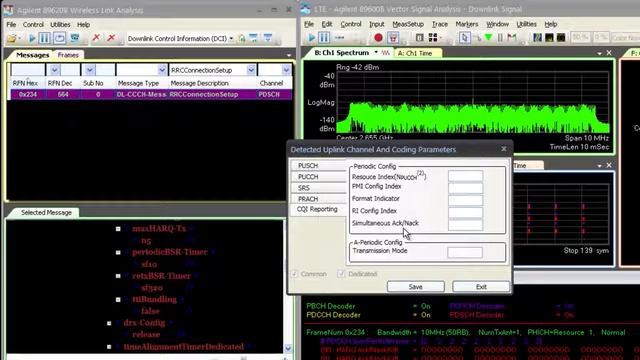The image size is (640, 360).
Task: Click the green triangle marker icon
Action: (488, 38)
